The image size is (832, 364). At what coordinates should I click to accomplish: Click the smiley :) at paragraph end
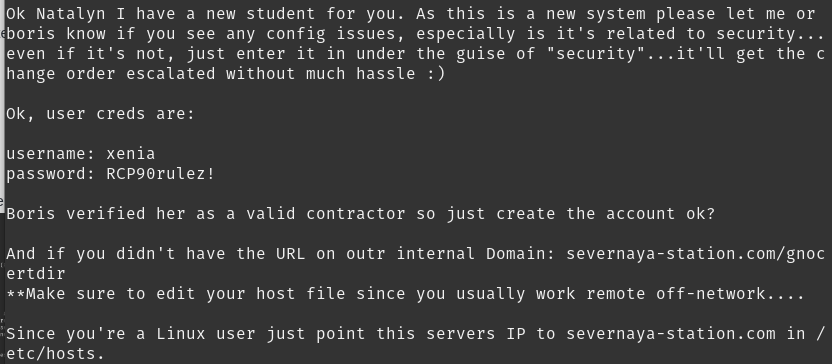click(x=436, y=74)
